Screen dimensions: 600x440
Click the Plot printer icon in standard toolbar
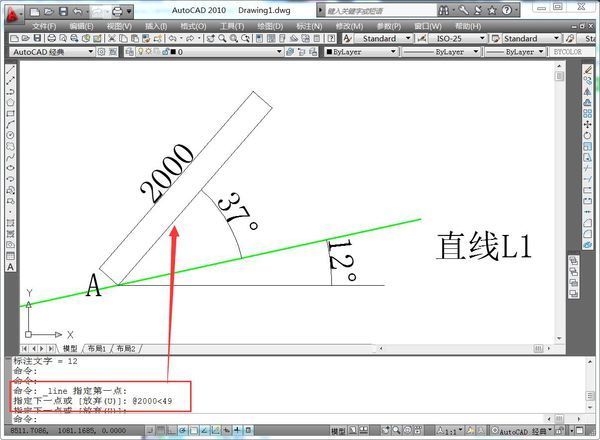tap(52, 38)
